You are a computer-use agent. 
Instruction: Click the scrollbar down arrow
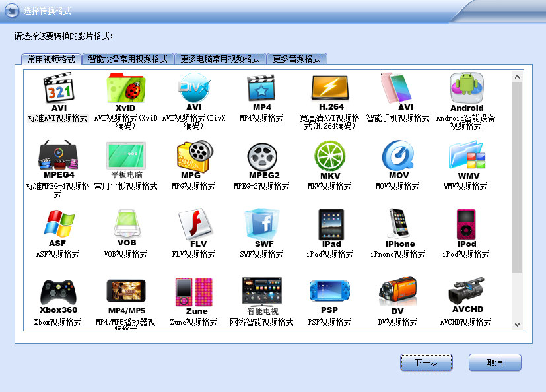(517, 324)
